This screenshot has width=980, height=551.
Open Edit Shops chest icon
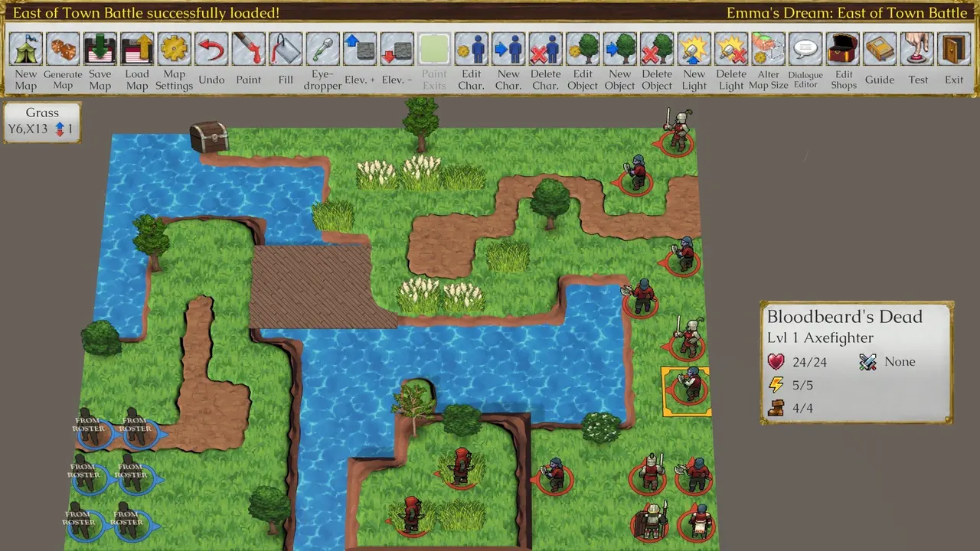pos(843,49)
